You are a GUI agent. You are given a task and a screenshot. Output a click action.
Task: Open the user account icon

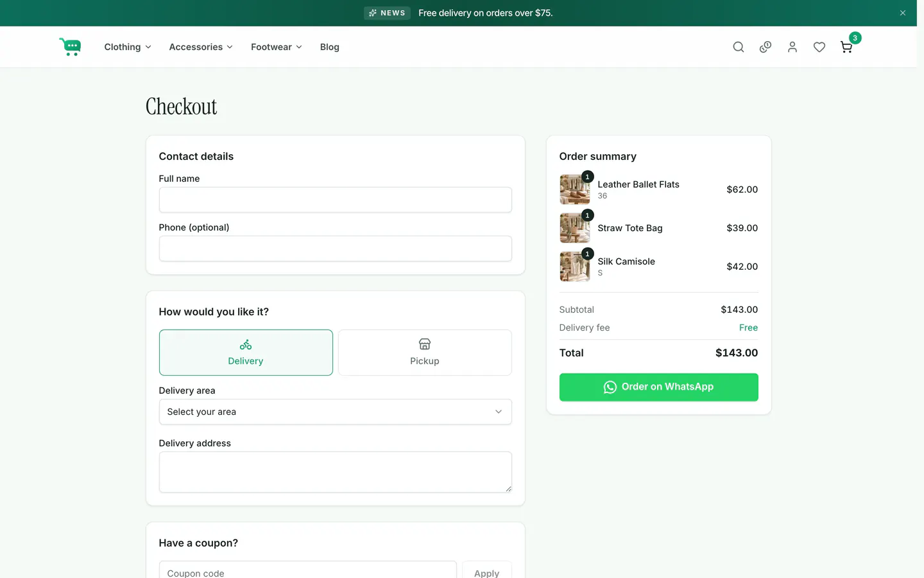click(792, 47)
